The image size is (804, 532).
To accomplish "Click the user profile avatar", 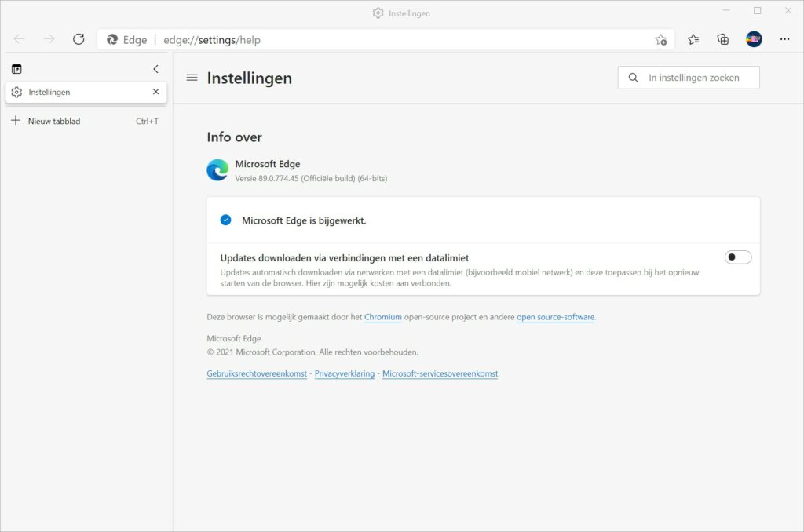I will click(x=754, y=39).
